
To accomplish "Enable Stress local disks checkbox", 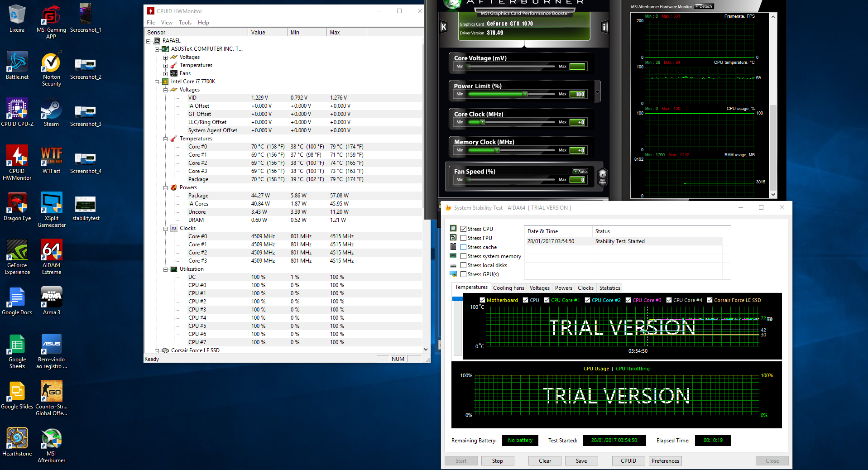I will click(x=463, y=265).
